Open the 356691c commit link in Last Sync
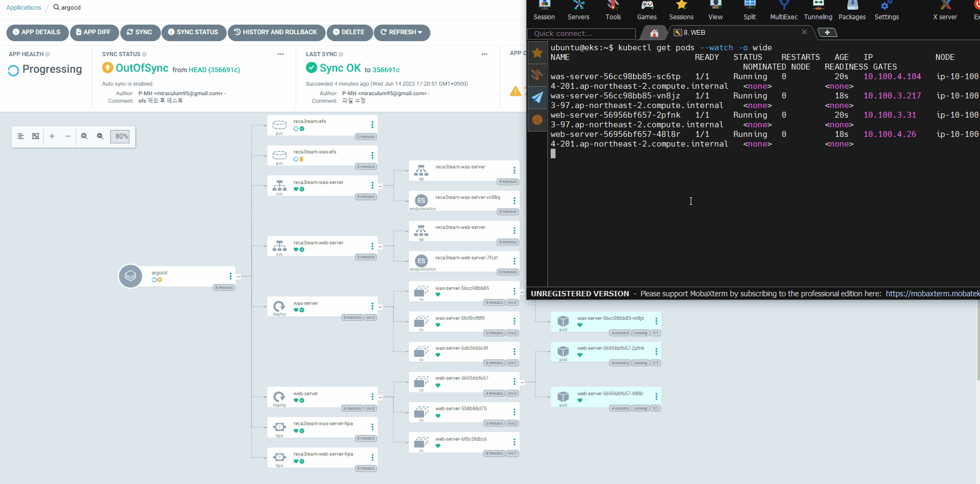980x484 pixels. click(x=386, y=70)
